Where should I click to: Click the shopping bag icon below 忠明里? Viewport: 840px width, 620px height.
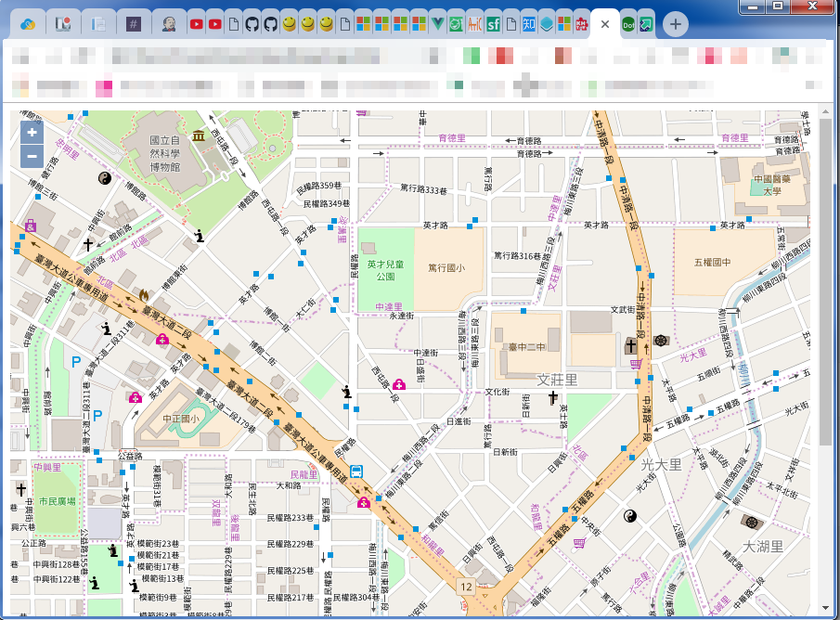[x=31, y=226]
